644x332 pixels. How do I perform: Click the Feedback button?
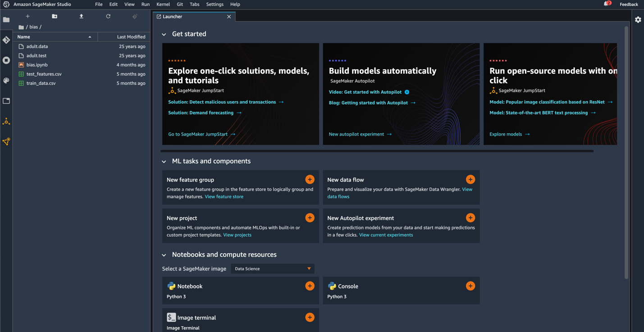[x=629, y=5]
